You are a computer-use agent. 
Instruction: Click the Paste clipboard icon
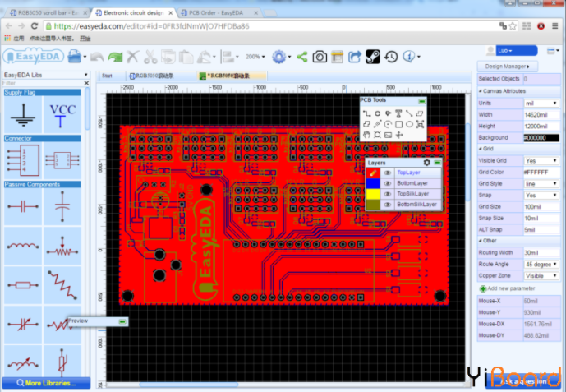186,57
